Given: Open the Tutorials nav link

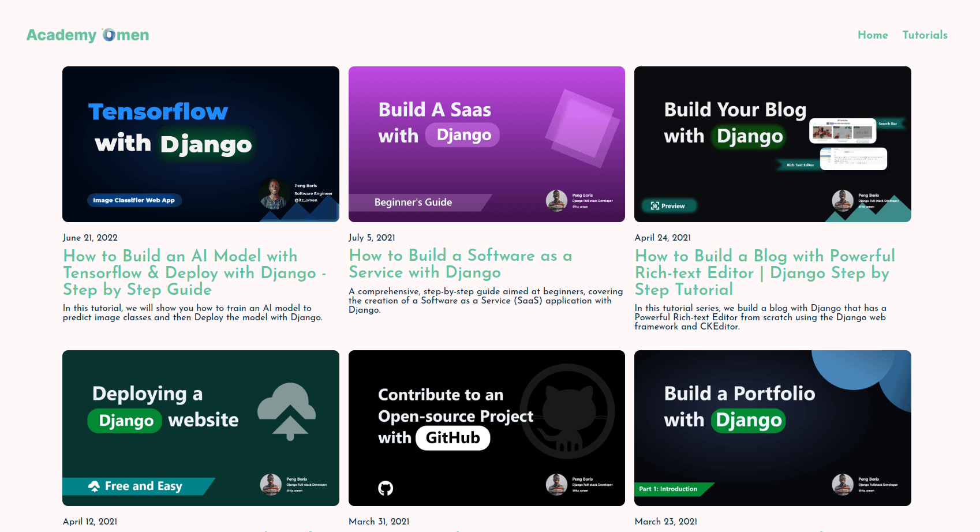Looking at the screenshot, I should click(925, 35).
